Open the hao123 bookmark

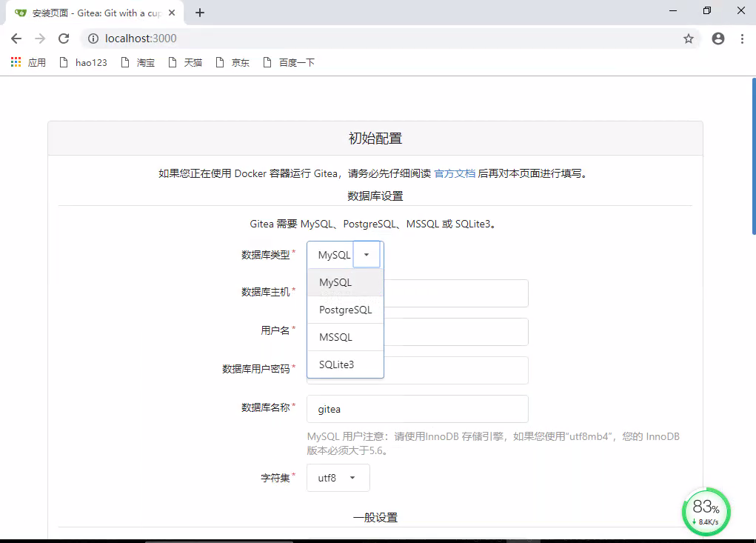pyautogui.click(x=83, y=62)
